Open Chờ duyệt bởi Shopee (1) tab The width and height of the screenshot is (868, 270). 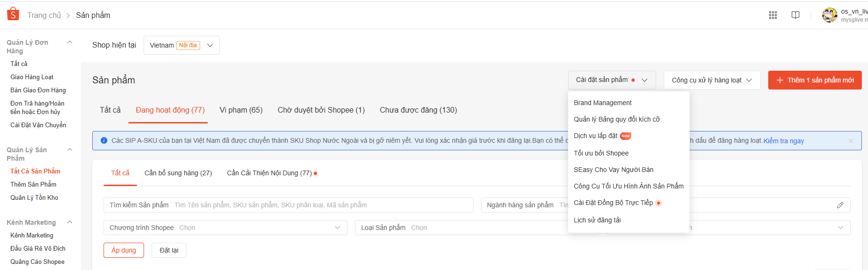[321, 110]
